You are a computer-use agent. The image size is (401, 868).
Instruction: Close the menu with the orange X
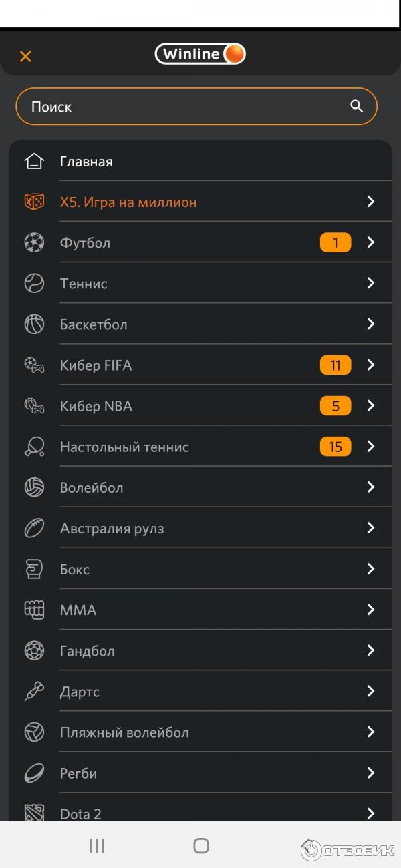(x=25, y=56)
